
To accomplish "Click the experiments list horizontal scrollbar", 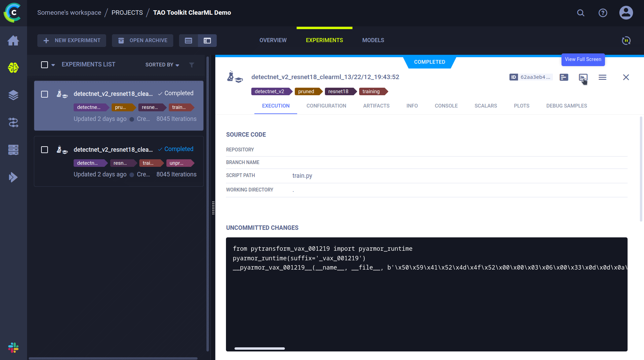I will click(113, 358).
